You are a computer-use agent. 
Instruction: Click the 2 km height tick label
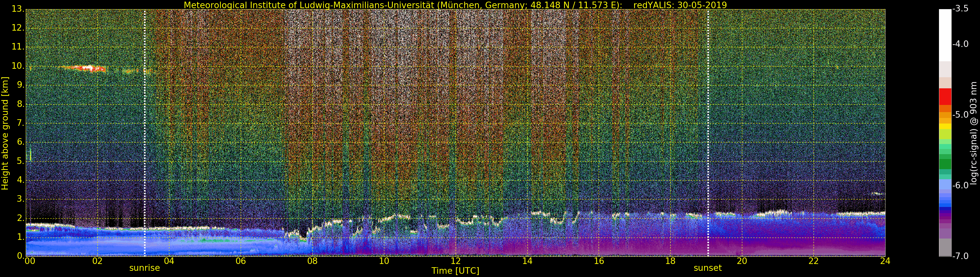(20, 218)
